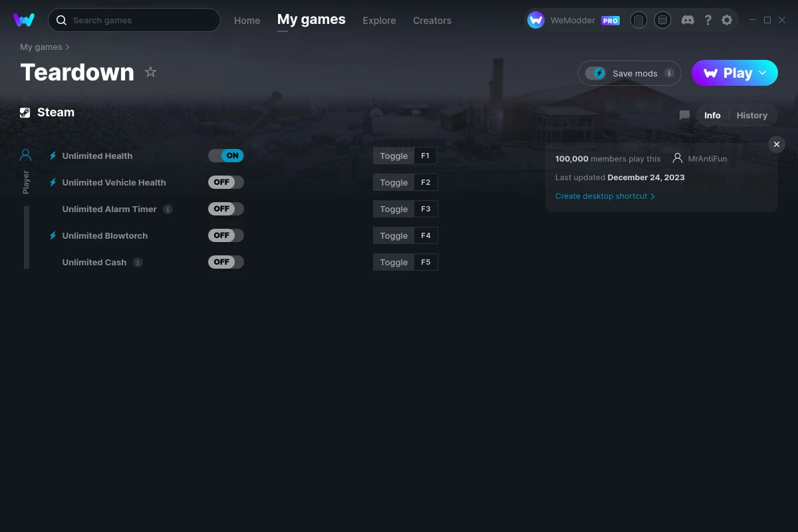The width and height of the screenshot is (798, 532).
Task: Click the F5 hotkey key label
Action: click(x=426, y=262)
